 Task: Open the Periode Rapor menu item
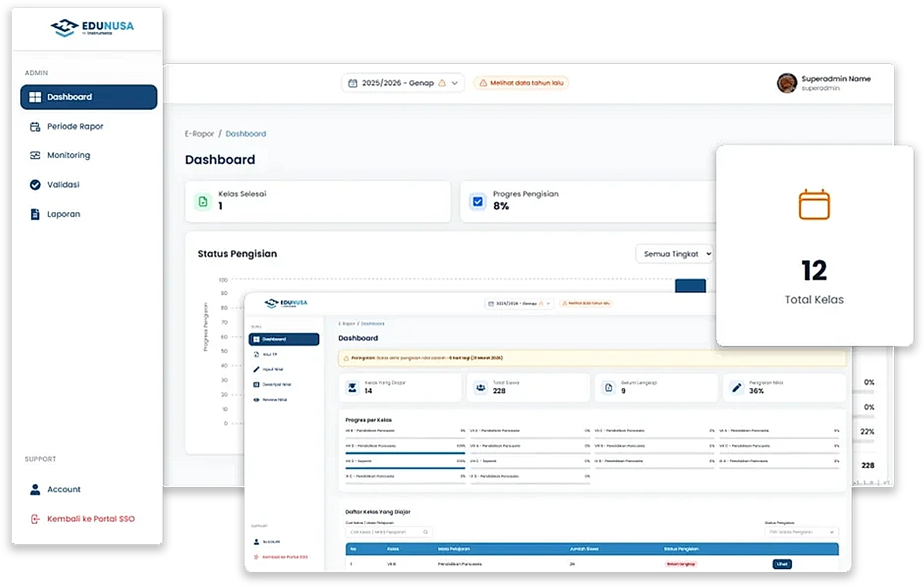pyautogui.click(x=75, y=126)
